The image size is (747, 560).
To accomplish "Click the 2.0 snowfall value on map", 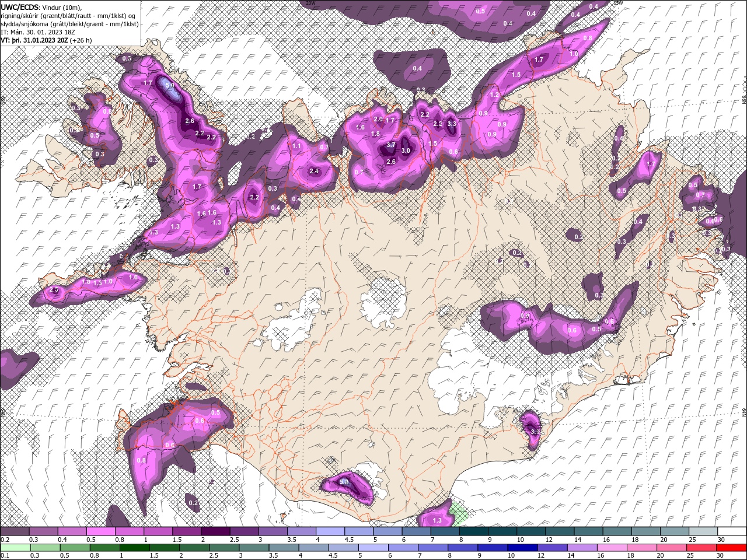I will pos(378,119).
